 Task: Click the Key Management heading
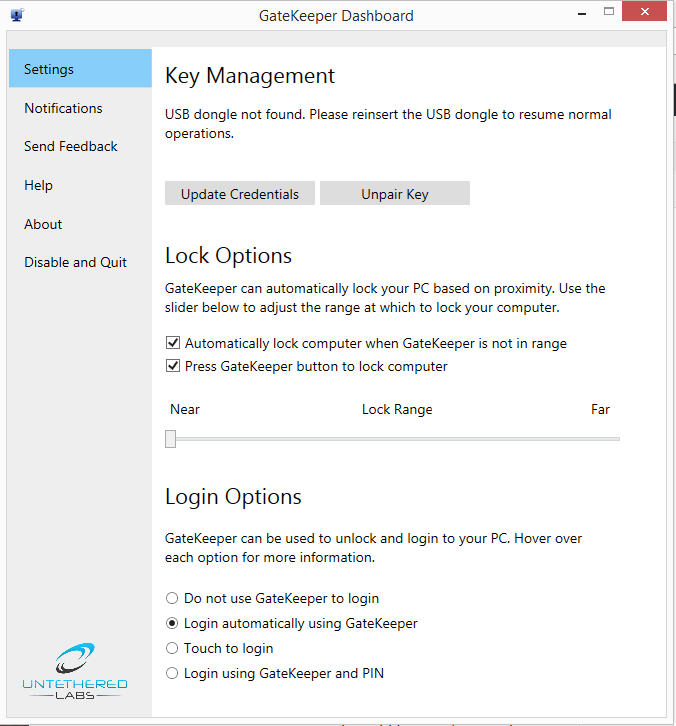[250, 76]
